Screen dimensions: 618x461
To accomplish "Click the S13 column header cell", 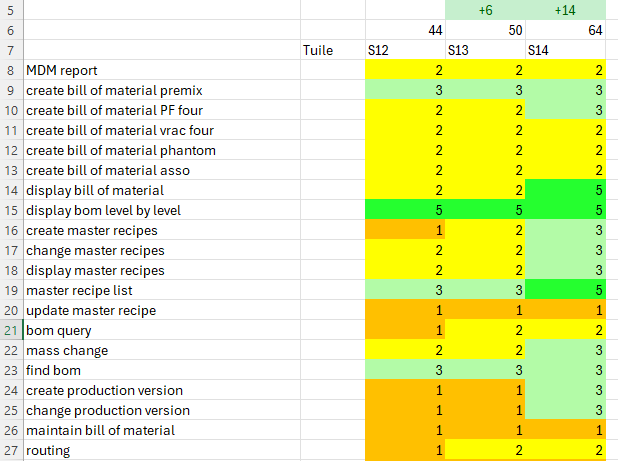I will tap(485, 50).
